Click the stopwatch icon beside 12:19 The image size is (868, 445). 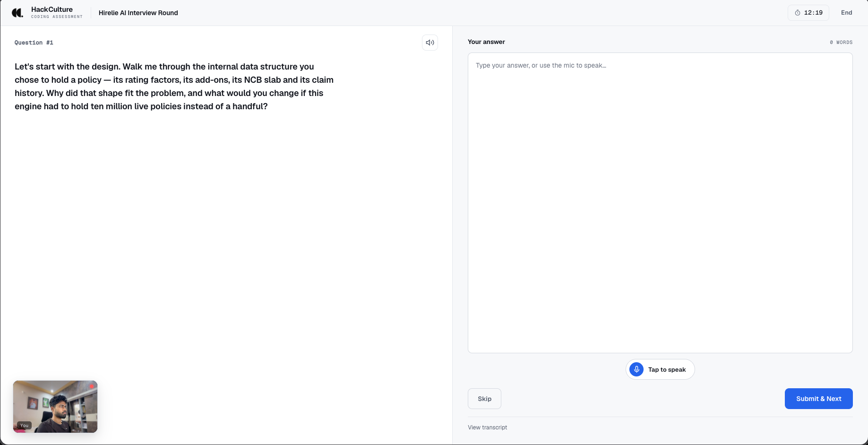click(798, 13)
